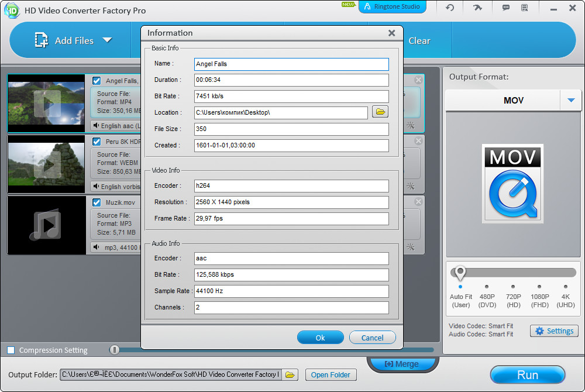Open mp3, 44100 audio track dropdown
Screen dimensions: 585x392
[116, 247]
